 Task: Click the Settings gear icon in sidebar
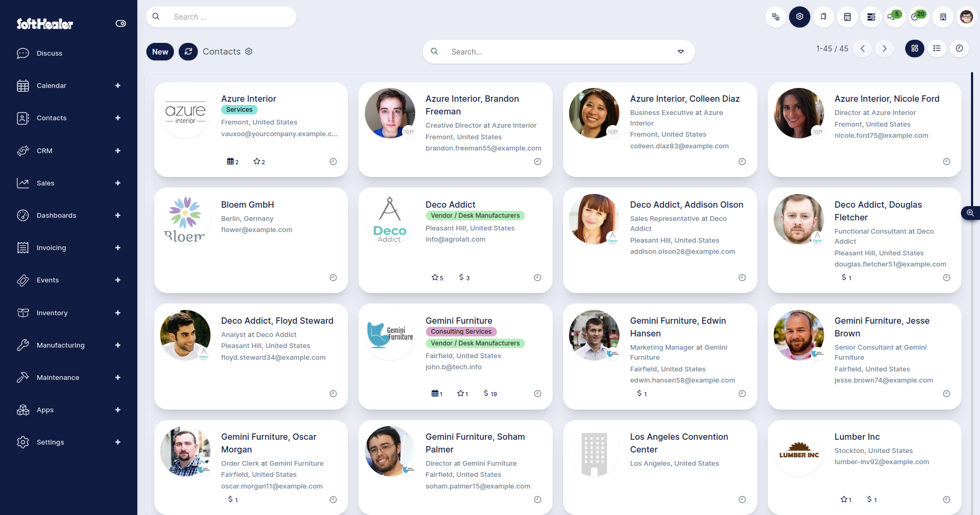click(23, 442)
